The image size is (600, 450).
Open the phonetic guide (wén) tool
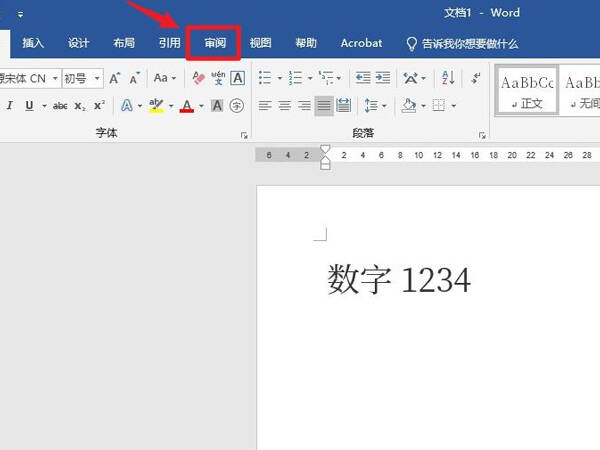tap(218, 78)
